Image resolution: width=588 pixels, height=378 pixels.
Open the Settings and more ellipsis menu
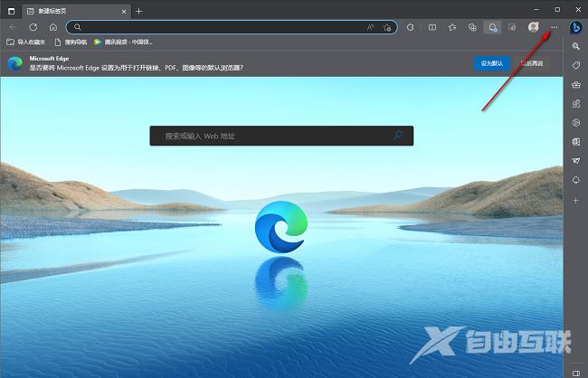click(x=555, y=27)
